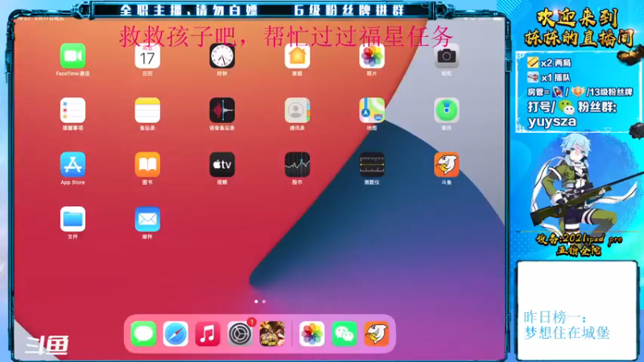644x362 pixels.
Task: Launch the PUBG game in dock
Action: pyautogui.click(x=272, y=334)
